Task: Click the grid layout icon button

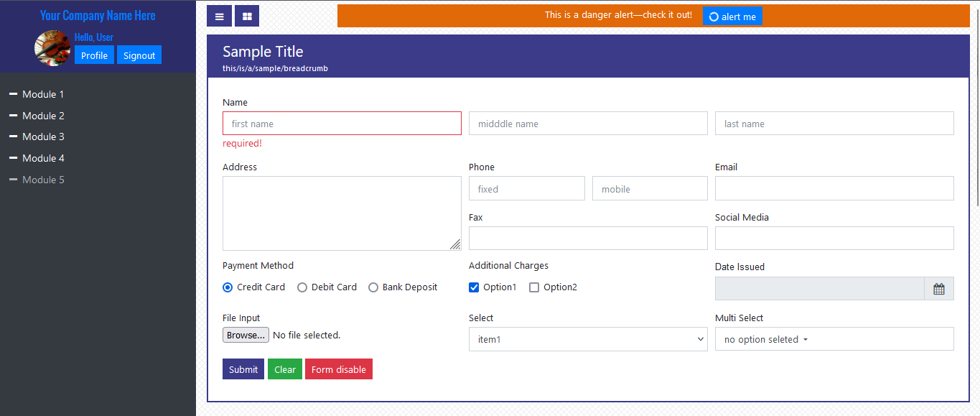Action: pyautogui.click(x=247, y=16)
